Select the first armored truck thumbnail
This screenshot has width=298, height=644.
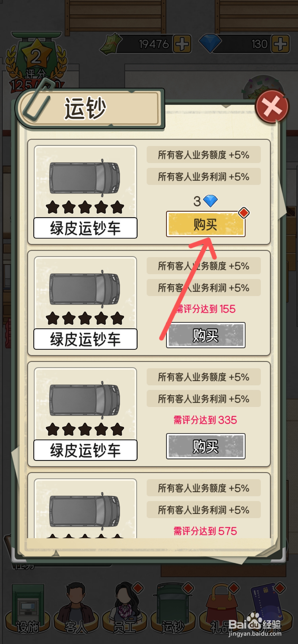coord(85,192)
